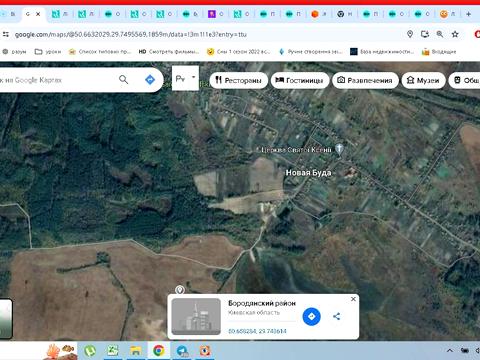Viewport: 480px width, 360px height.
Task: Click the location permission icon in address bar
Action: (410, 34)
